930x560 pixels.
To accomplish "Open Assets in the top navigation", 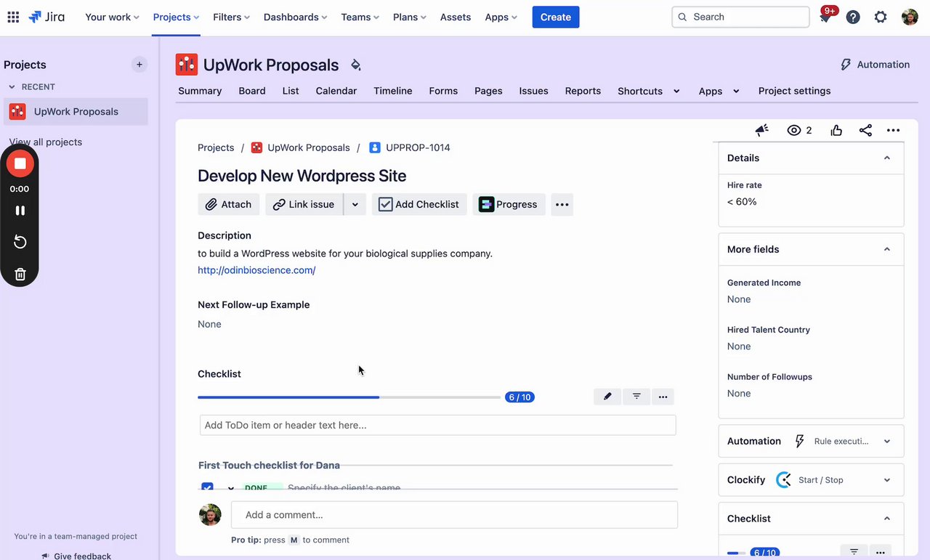I will click(x=456, y=17).
